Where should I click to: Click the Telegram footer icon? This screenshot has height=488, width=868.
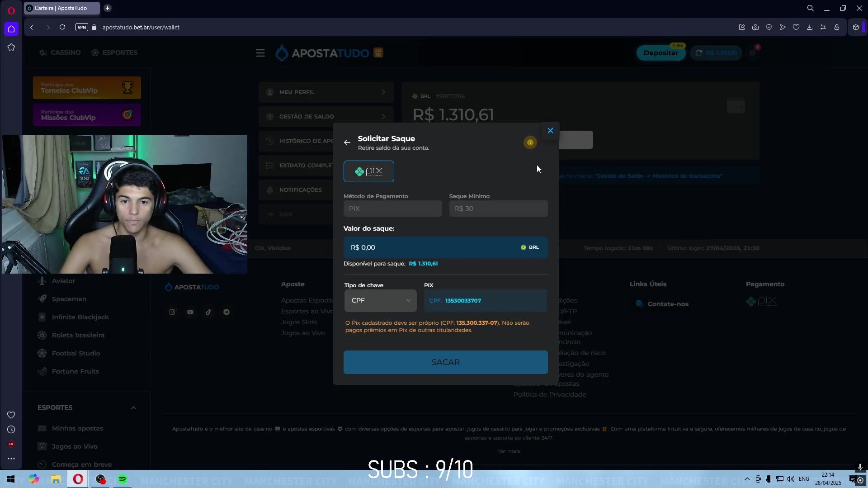pos(226,312)
